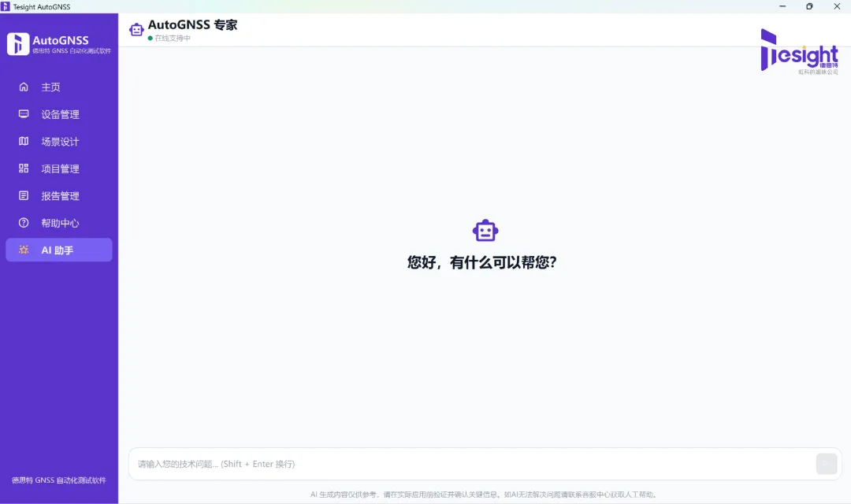Click the AI disclaimer text below the input
This screenshot has height=504, width=851.
click(x=484, y=495)
